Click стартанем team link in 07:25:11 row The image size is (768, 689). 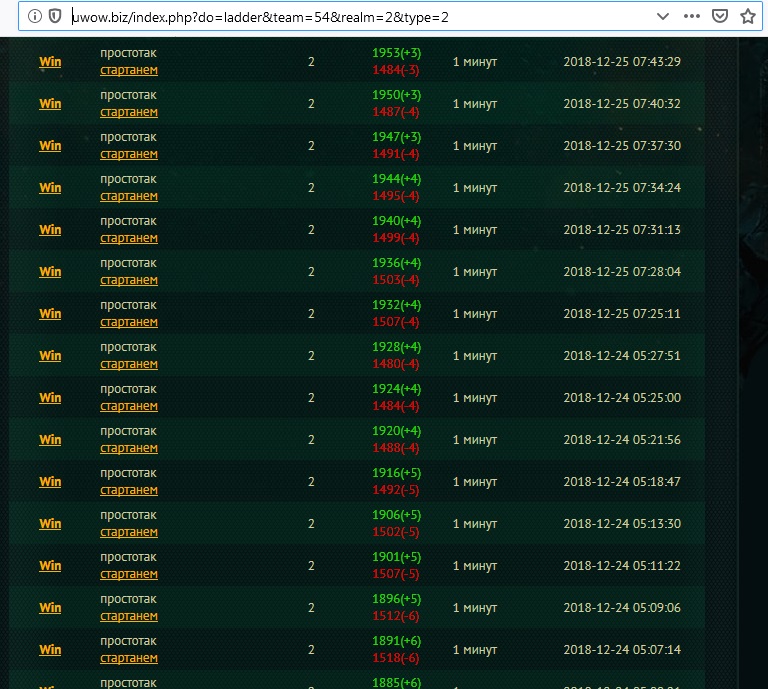click(x=129, y=323)
